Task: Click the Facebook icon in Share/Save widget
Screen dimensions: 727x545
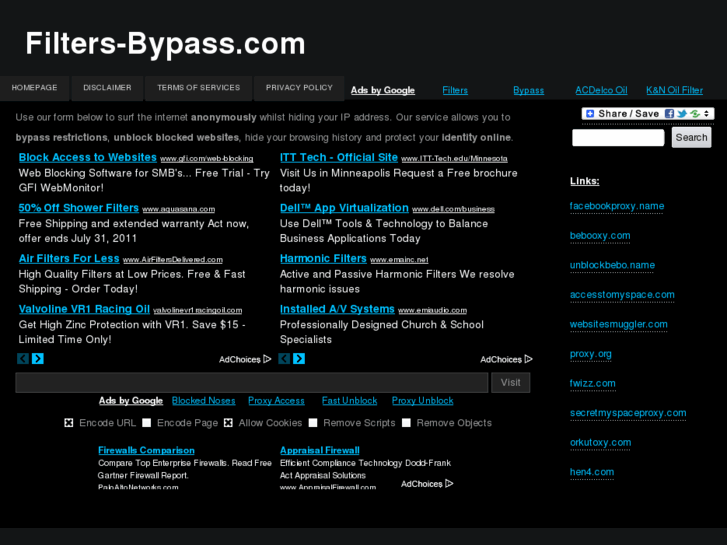Action: pyautogui.click(x=669, y=114)
